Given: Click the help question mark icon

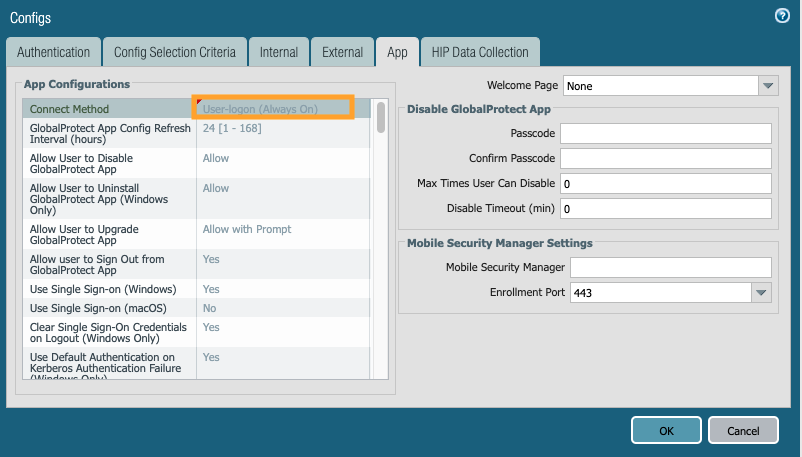Looking at the screenshot, I should click(x=783, y=16).
